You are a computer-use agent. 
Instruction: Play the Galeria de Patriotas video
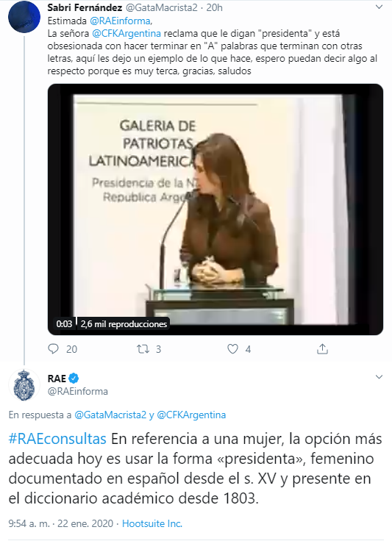(x=215, y=209)
